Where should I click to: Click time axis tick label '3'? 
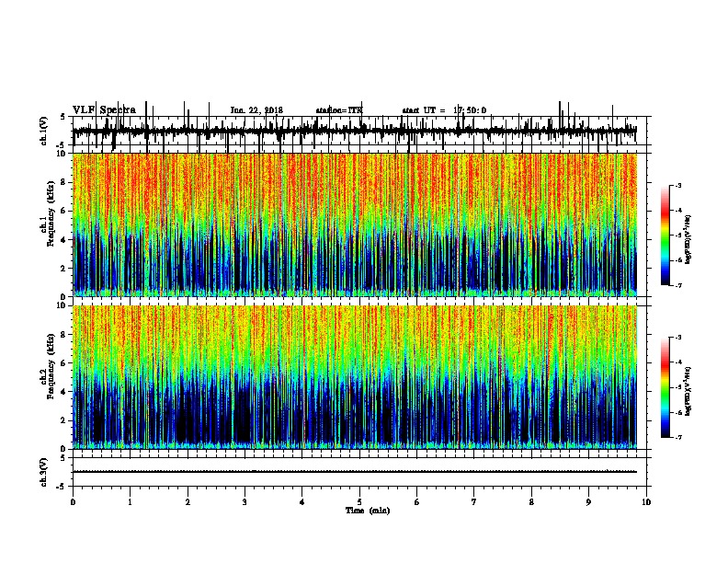pos(245,502)
